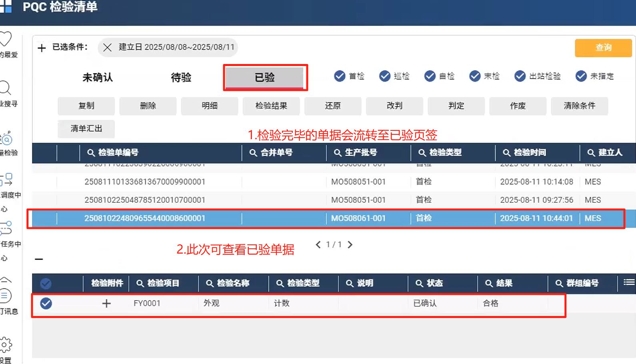Click time cell 2025-08-11 10:14:08
The image size is (636, 364).
tap(536, 182)
